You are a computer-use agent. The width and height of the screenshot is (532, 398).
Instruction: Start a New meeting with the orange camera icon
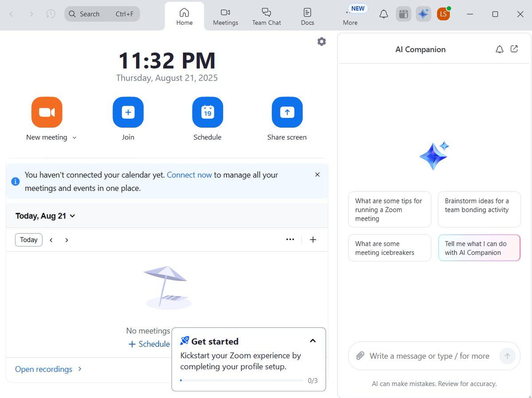tap(47, 112)
